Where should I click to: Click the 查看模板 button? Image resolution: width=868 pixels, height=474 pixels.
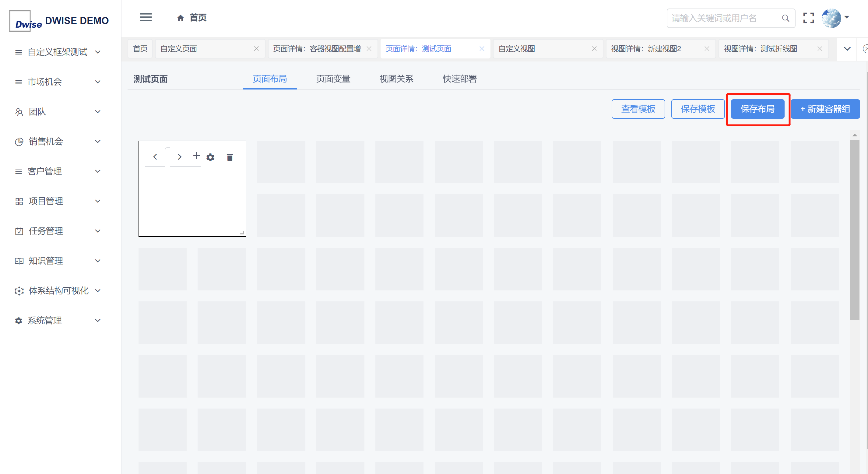click(x=638, y=109)
